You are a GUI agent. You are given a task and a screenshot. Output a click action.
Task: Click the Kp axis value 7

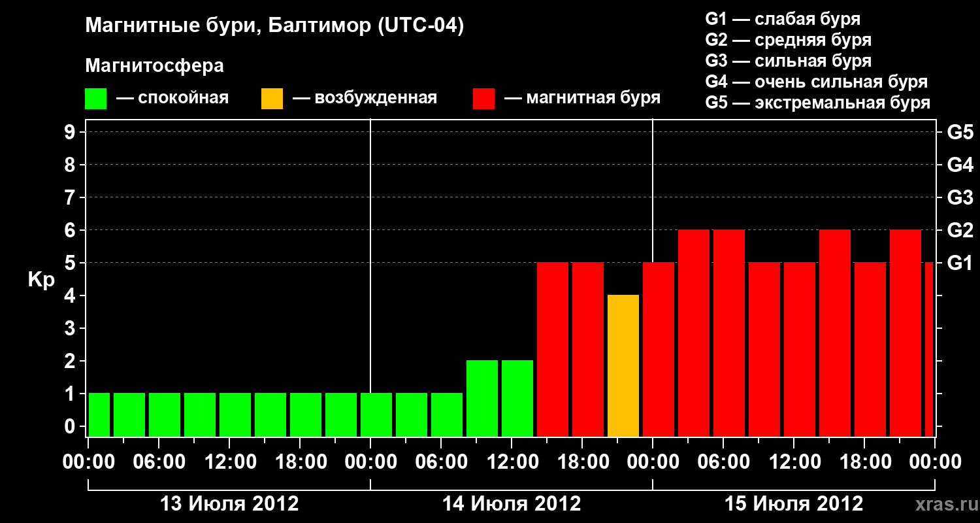tap(71, 197)
